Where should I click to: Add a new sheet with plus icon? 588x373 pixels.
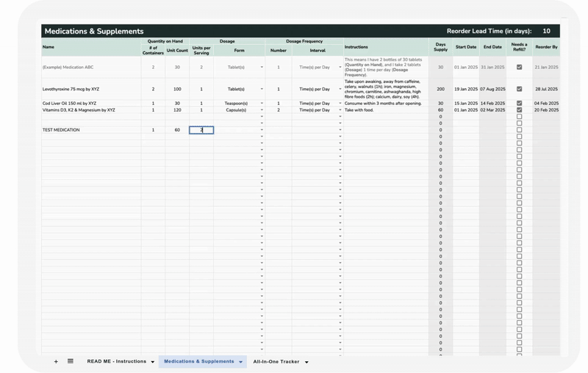[56, 362]
